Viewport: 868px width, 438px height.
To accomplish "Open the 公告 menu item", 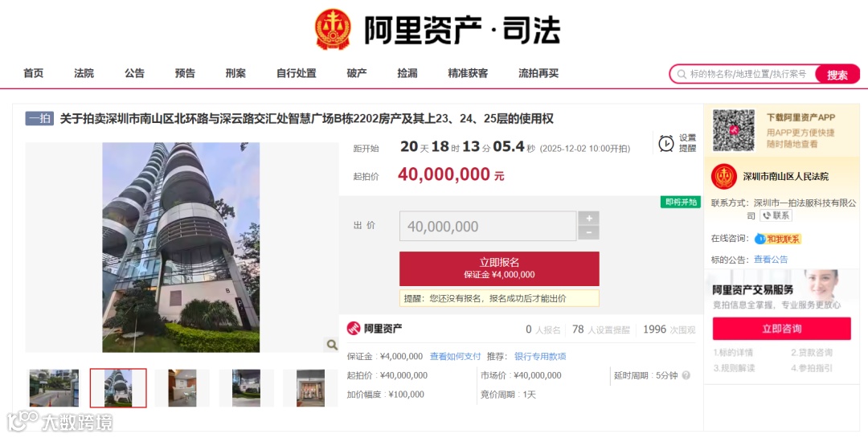I will click(x=134, y=73).
